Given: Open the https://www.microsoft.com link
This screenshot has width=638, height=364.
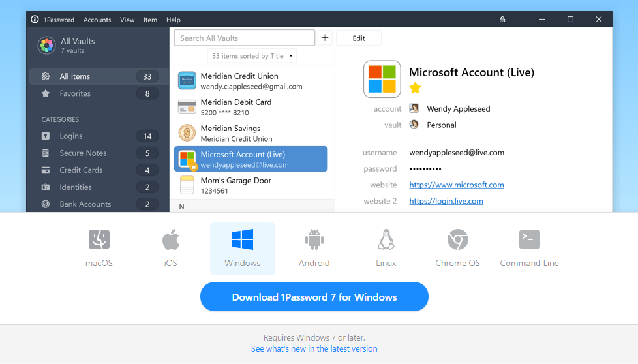Looking at the screenshot, I should [x=457, y=185].
